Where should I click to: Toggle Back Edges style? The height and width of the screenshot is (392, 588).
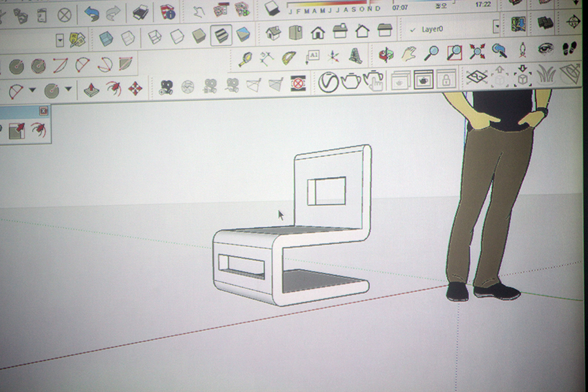click(128, 39)
